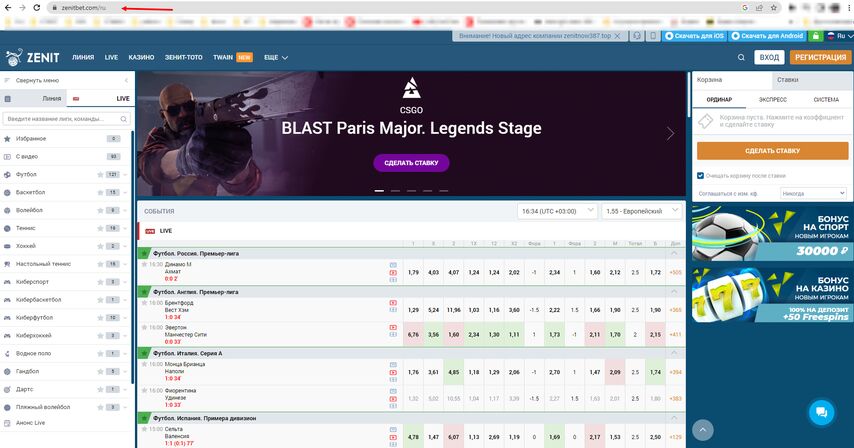Click the Table tennis icon in sidebar
The height and width of the screenshot is (448, 854).
point(7,264)
